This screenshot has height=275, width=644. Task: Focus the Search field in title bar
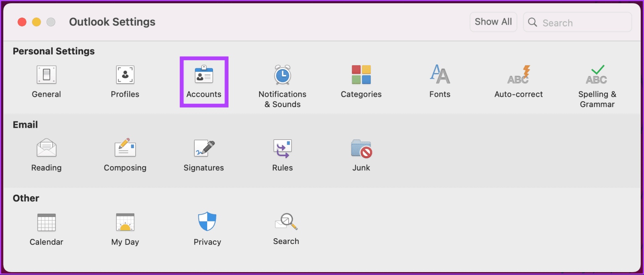click(577, 22)
